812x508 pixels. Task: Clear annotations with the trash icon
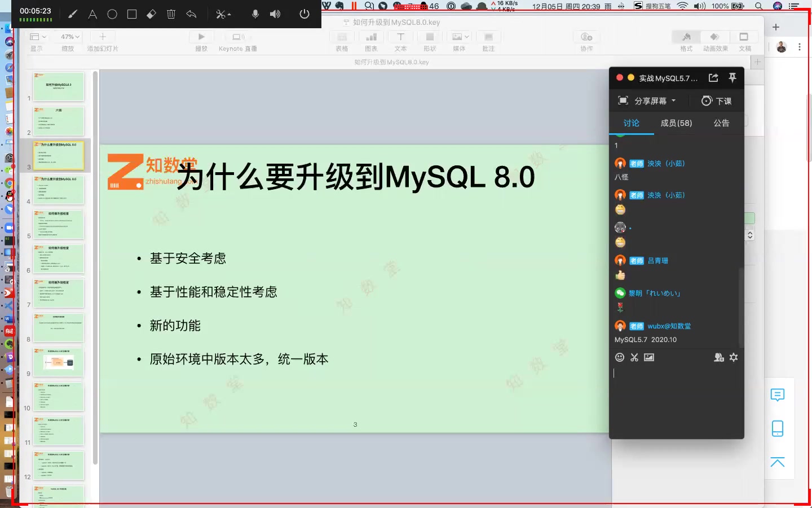pyautogui.click(x=171, y=14)
